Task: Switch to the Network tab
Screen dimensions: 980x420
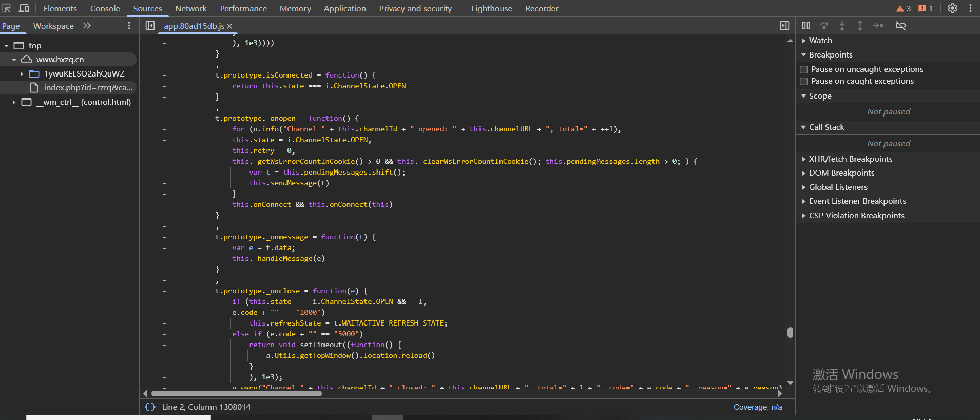Action: point(190,8)
